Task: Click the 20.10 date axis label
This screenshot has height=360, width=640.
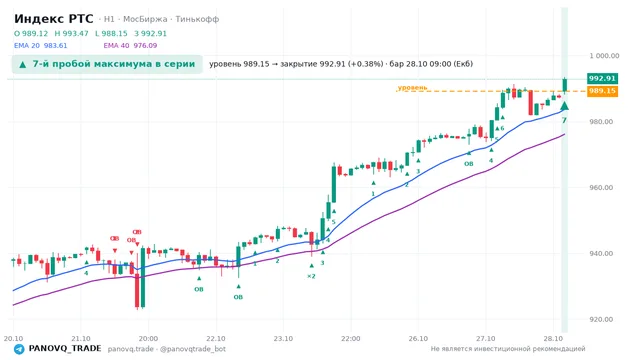Action: (13, 339)
